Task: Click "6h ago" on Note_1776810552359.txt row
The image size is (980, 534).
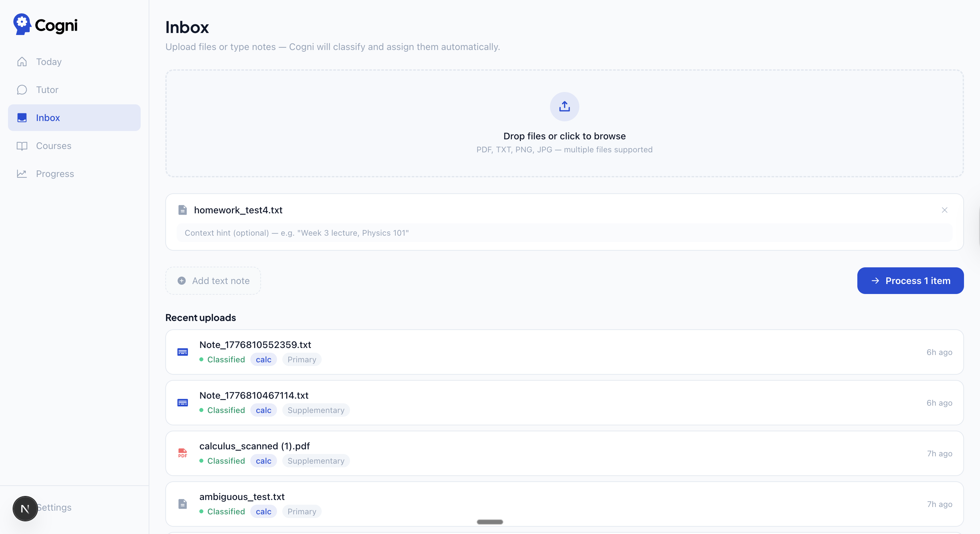Action: tap(939, 352)
